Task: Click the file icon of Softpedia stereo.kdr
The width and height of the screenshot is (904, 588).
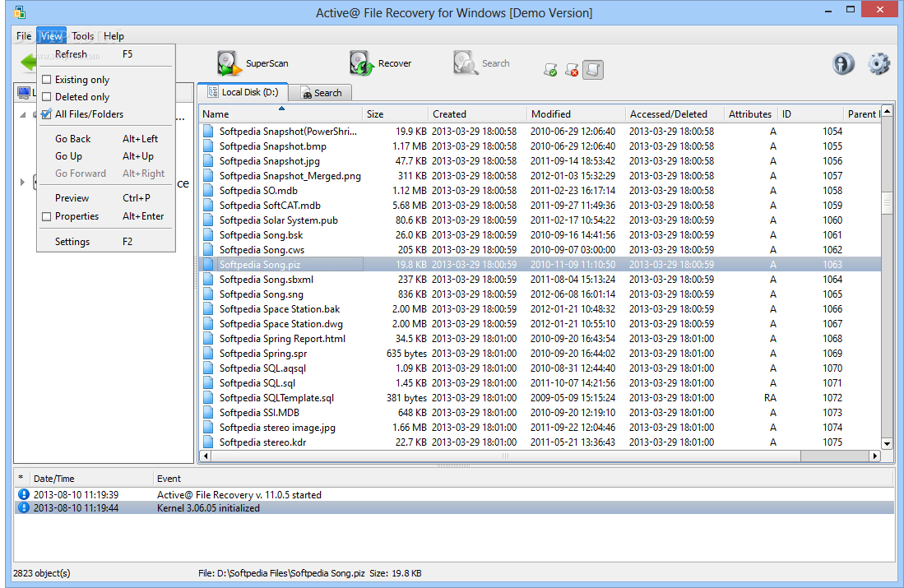Action: [x=208, y=442]
